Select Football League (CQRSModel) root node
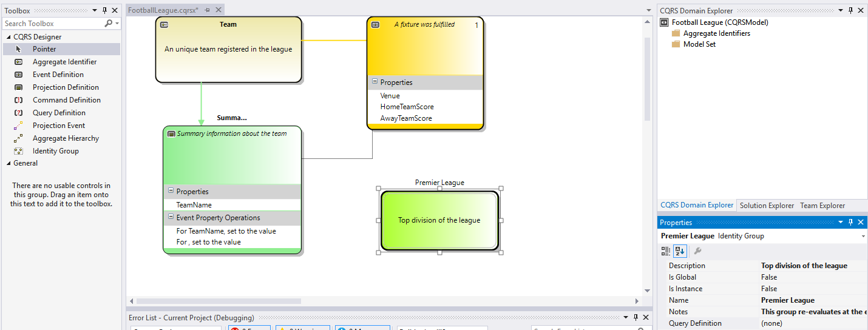 point(720,22)
